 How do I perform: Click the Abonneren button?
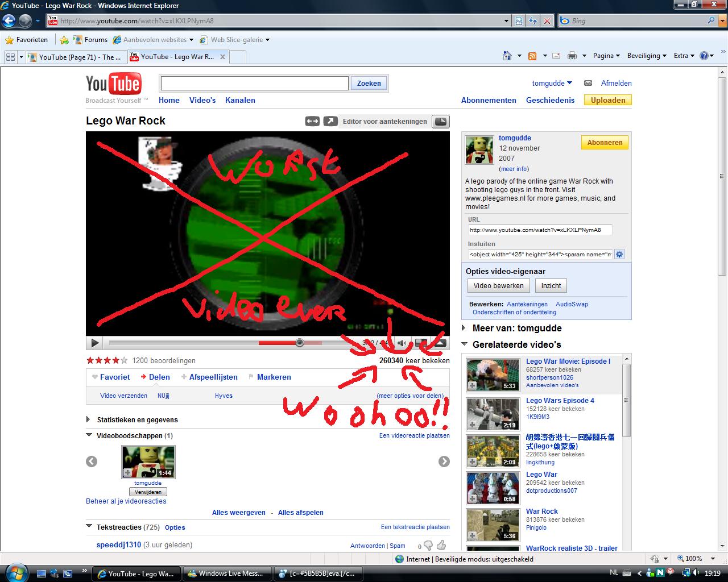604,142
